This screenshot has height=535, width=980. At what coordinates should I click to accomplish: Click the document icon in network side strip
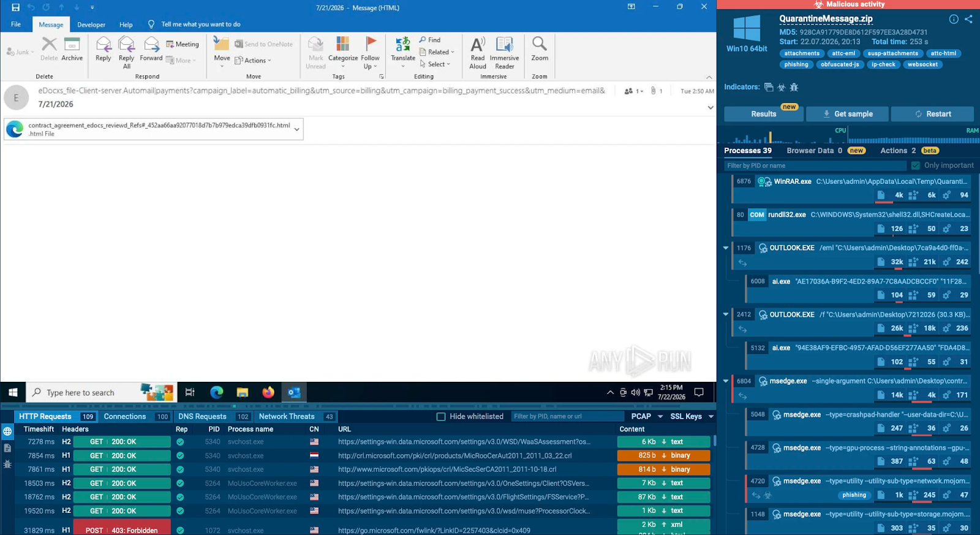[7, 448]
